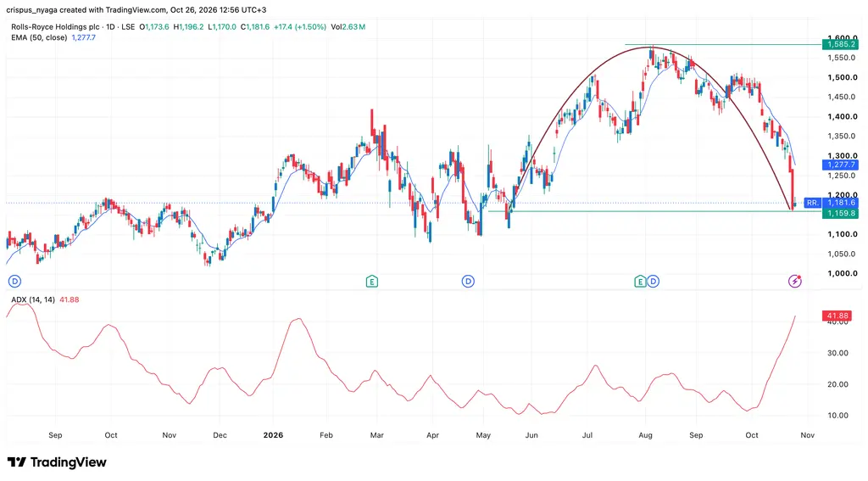The width and height of the screenshot is (868, 481).
Task: Click the high value H1,196.2
Action: pyautogui.click(x=189, y=26)
